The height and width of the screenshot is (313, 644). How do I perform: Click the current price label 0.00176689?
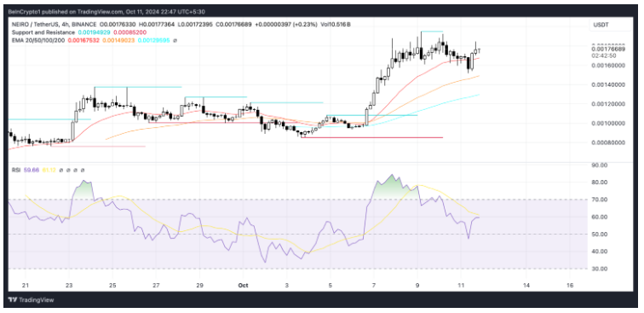(608, 49)
